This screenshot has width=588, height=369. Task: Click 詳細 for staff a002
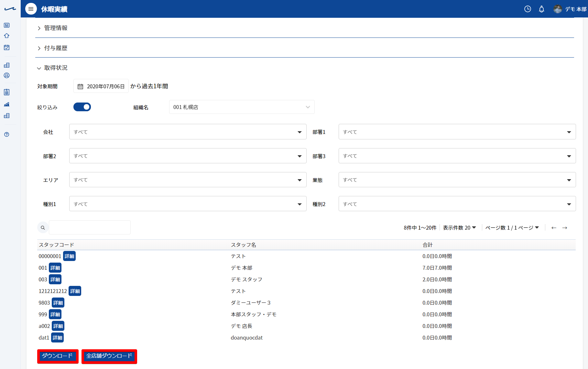[58, 326]
